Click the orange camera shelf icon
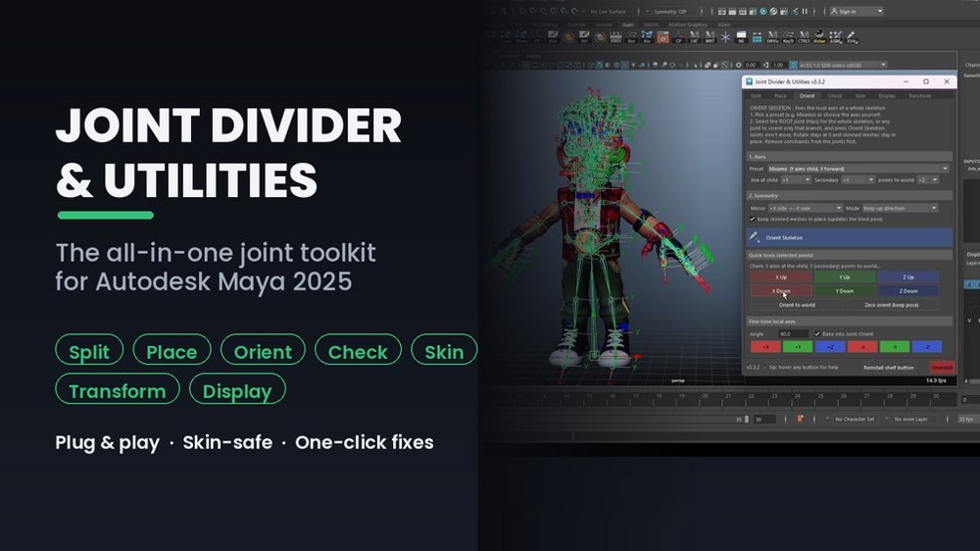Image resolution: width=980 pixels, height=551 pixels. click(x=663, y=37)
